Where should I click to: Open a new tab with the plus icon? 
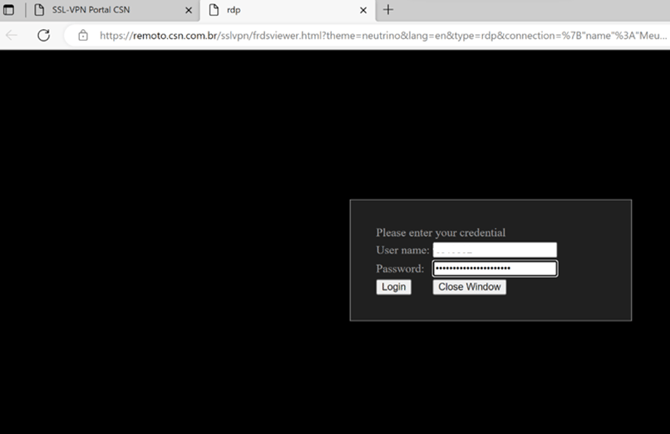[x=388, y=10]
